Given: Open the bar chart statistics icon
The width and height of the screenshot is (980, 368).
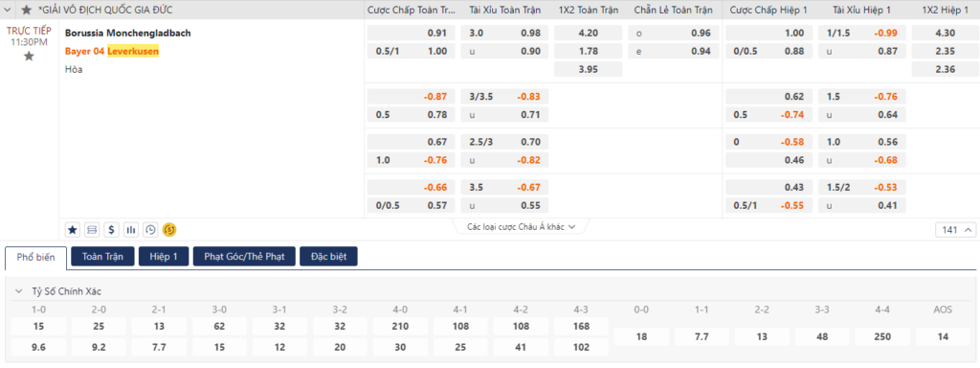Looking at the screenshot, I should (130, 230).
